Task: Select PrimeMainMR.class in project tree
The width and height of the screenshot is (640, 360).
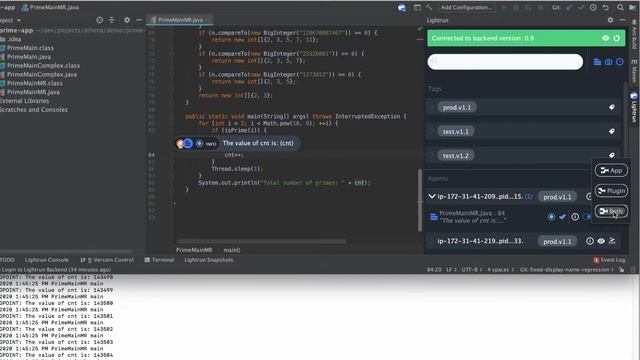Action: click(x=35, y=83)
